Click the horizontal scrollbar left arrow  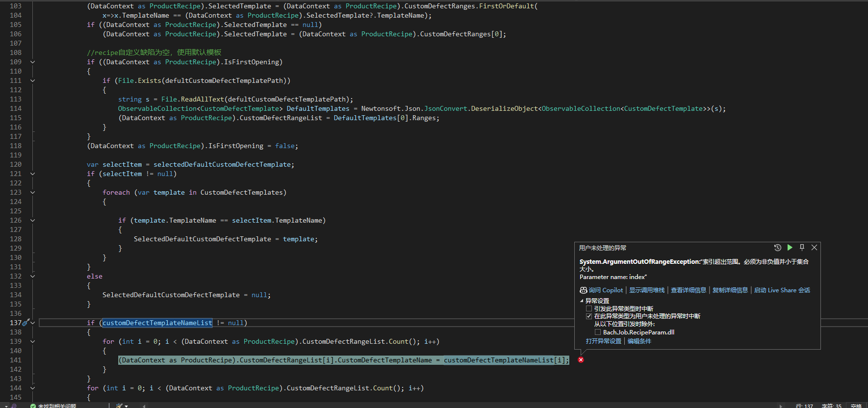click(144, 406)
